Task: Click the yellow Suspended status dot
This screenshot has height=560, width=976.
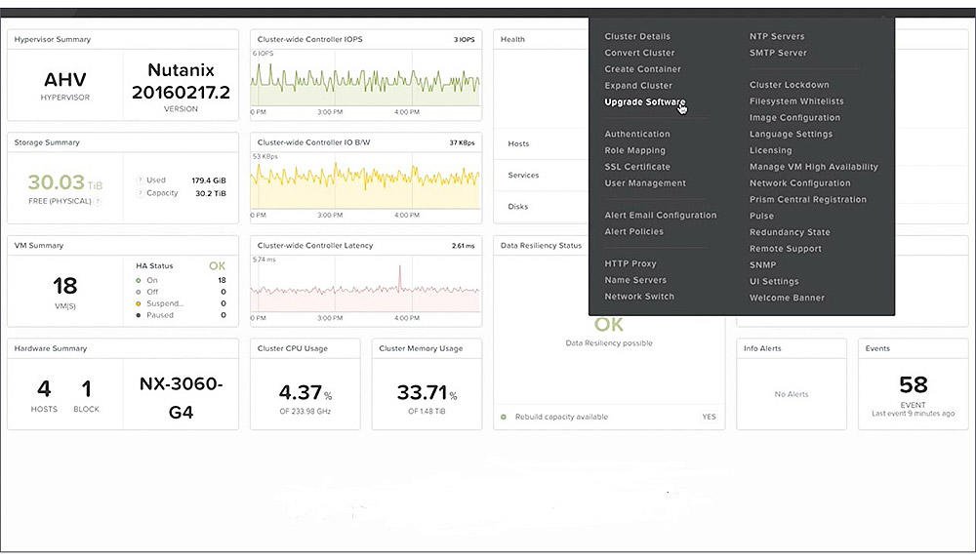Action: click(139, 303)
